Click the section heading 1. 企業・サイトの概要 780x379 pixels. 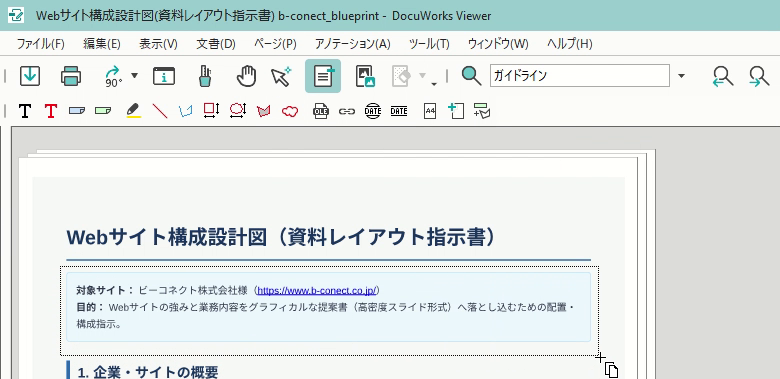coord(148,372)
